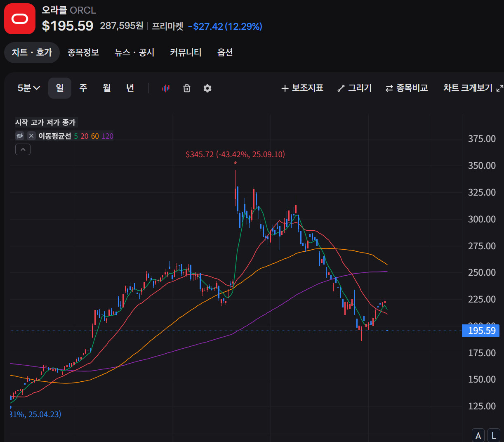This screenshot has width=504, height=442.
Task: Open the 그리기 drawing tool
Action: click(355, 88)
